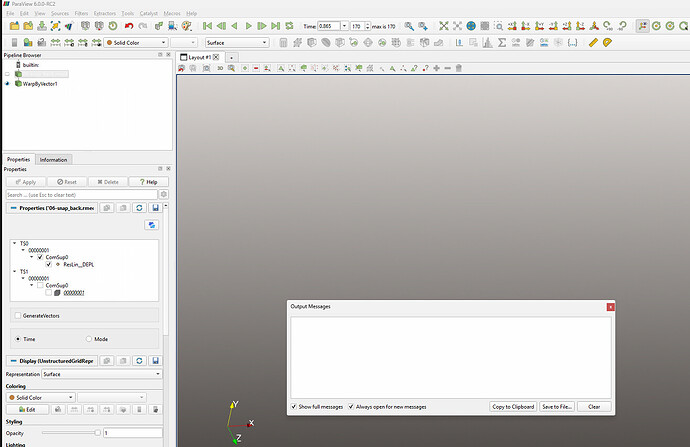690x447 pixels.
Task: Click the Ruler tool icon
Action: 593,43
